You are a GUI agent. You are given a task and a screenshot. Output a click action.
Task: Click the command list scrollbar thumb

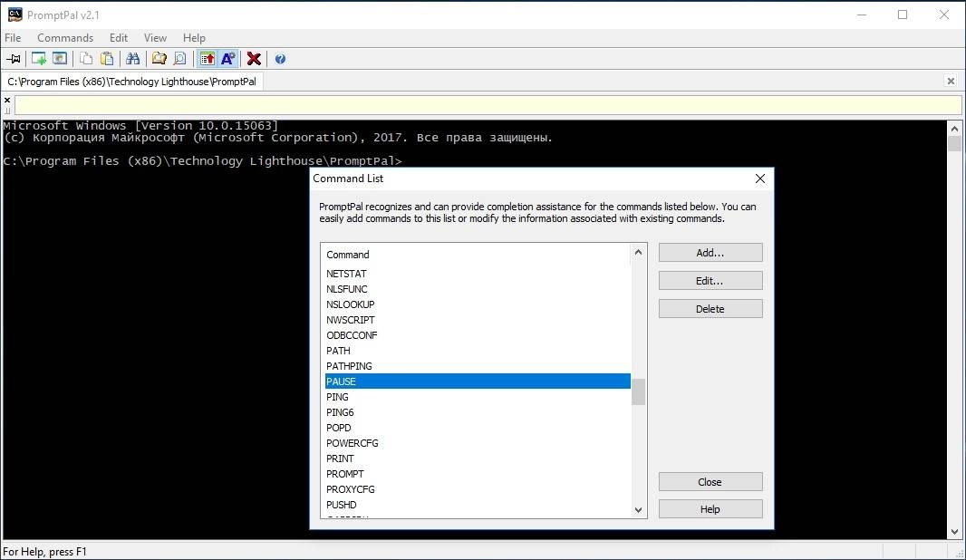pos(638,391)
